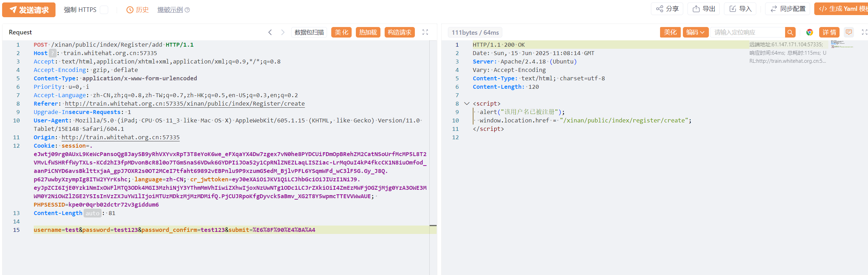Viewport: 868px width, 275px height.
Task: Expand the Request panel to fullscreen
Action: 425,32
